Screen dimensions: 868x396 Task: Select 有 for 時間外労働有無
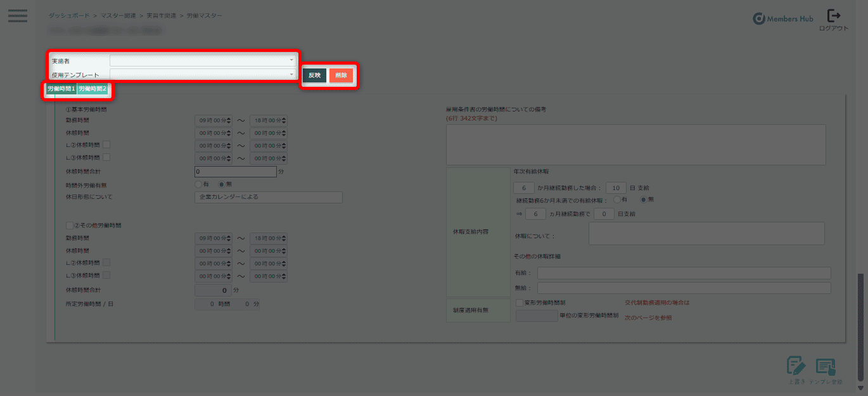tap(198, 184)
